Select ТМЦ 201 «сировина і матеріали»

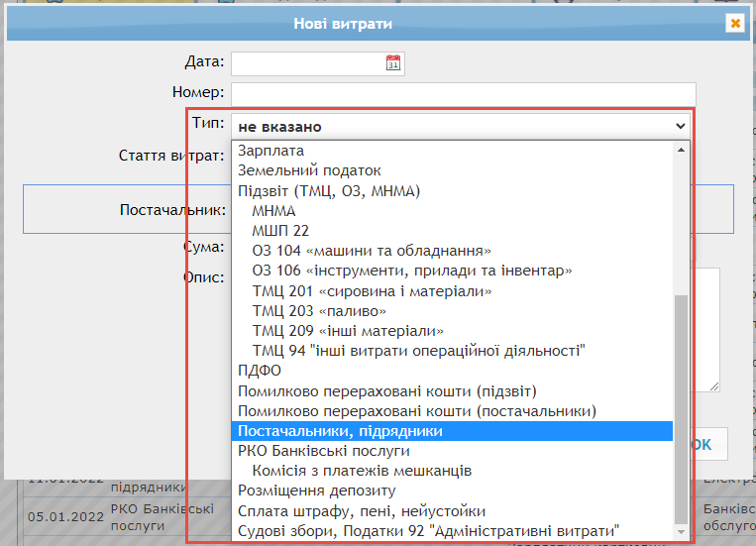[452, 291]
